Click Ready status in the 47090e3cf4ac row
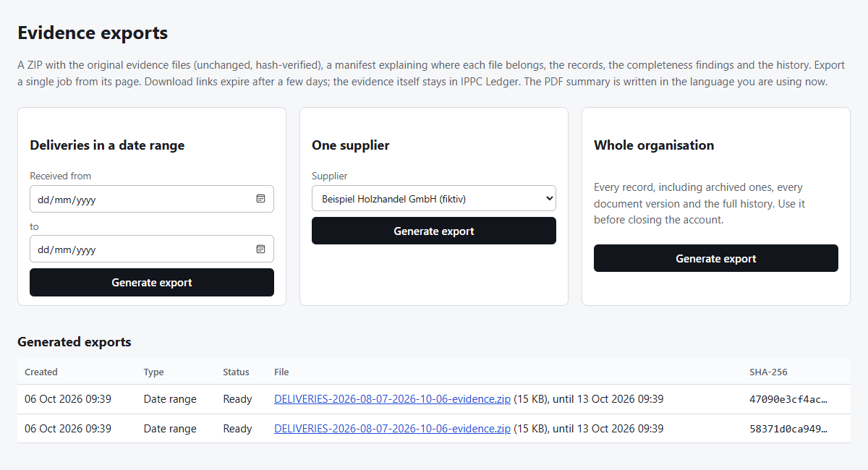The image size is (868, 470). click(237, 399)
